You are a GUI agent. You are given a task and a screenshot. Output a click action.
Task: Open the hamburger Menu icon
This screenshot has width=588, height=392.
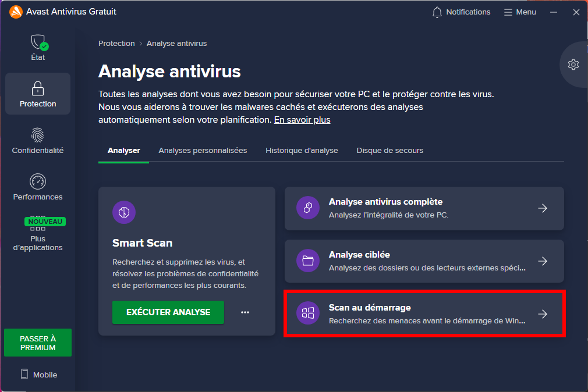(508, 12)
